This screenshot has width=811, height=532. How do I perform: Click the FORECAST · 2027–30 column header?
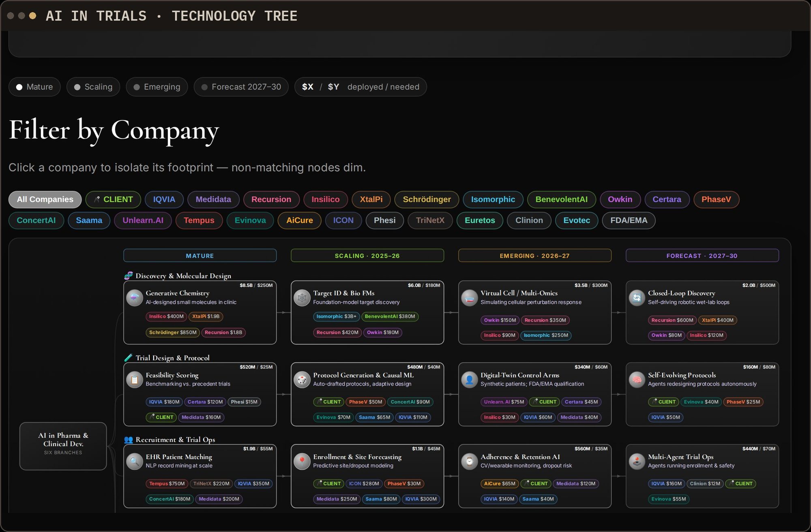702,256
